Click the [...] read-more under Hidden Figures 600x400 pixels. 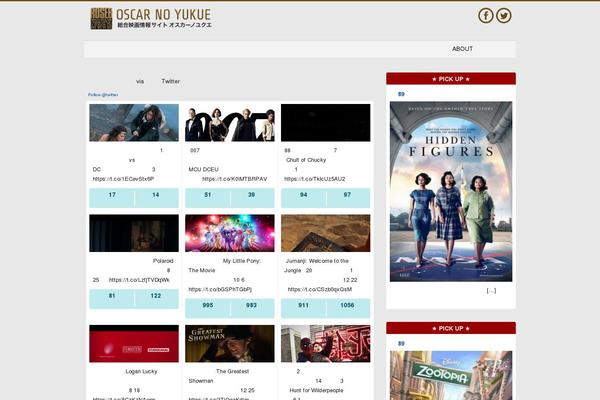click(x=491, y=291)
